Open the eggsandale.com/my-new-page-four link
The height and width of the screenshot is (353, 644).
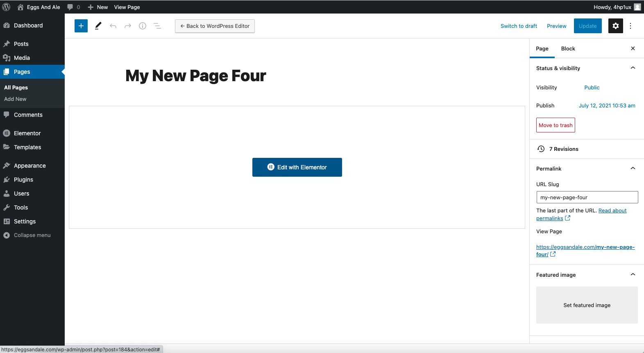point(585,251)
